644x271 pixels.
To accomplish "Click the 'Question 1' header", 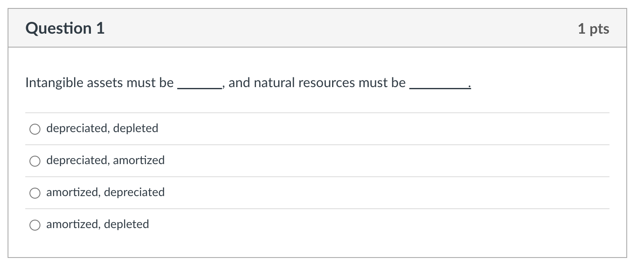I will pos(65,28).
